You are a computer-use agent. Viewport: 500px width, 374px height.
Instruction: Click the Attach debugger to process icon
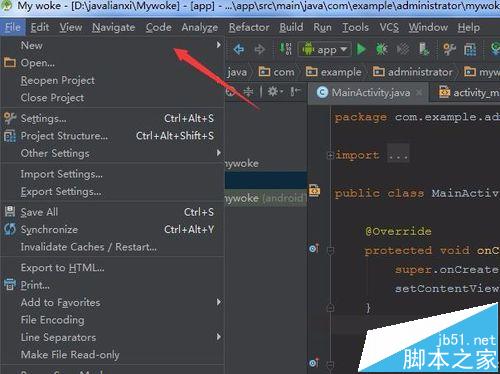[424, 49]
